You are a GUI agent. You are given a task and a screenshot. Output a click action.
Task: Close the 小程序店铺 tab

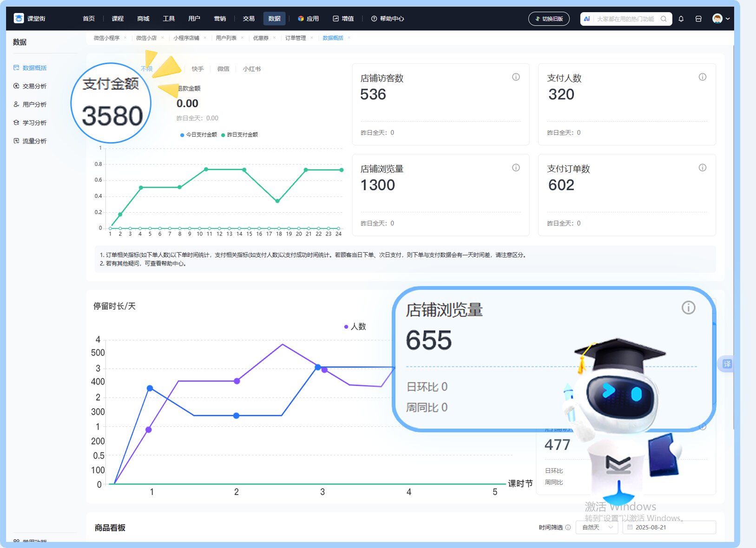205,38
